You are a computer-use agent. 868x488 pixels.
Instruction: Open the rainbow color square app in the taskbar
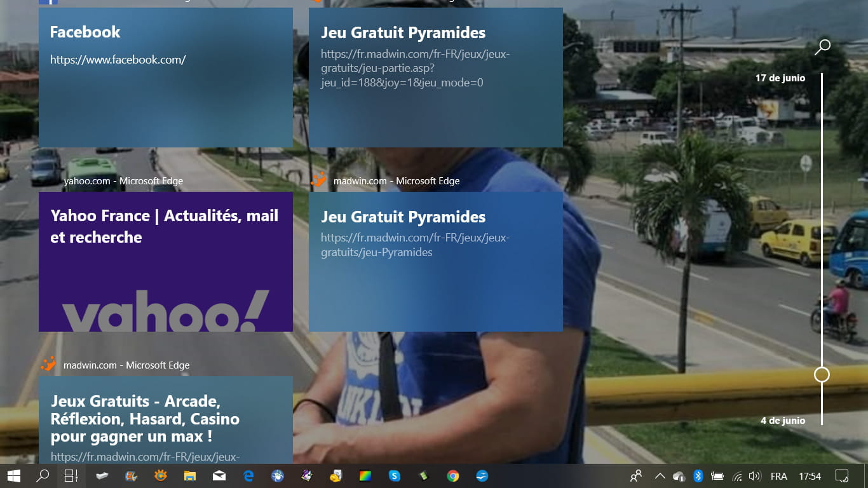pyautogui.click(x=365, y=476)
